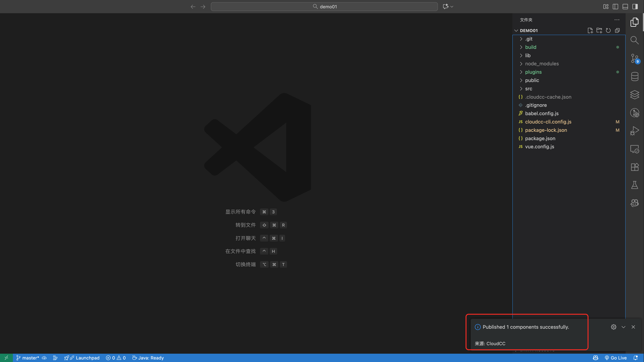Open cloudcc-cli.config.js file
The width and height of the screenshot is (644, 362).
[x=548, y=122]
